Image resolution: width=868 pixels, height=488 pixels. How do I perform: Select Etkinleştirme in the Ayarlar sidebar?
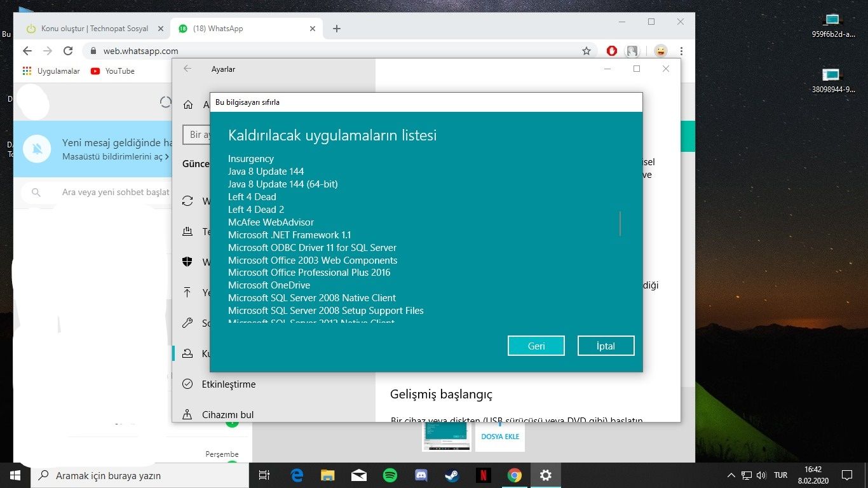229,384
